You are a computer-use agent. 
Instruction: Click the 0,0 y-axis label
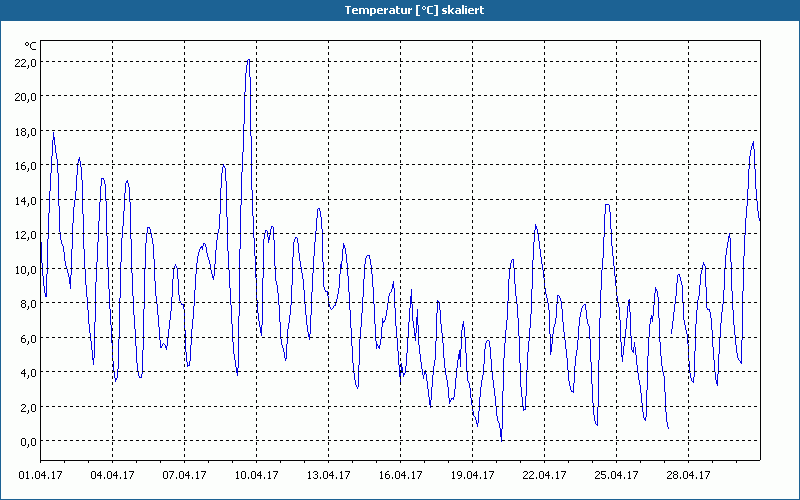(30, 441)
